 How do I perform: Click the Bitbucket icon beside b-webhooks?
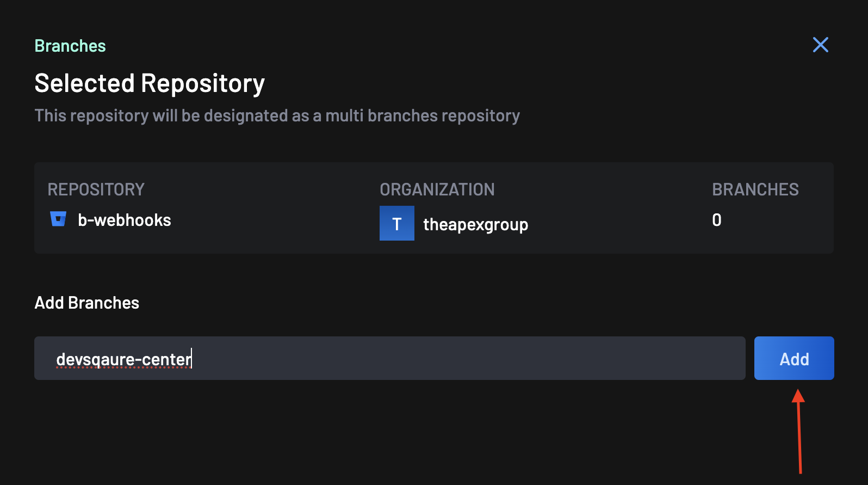pos(58,219)
